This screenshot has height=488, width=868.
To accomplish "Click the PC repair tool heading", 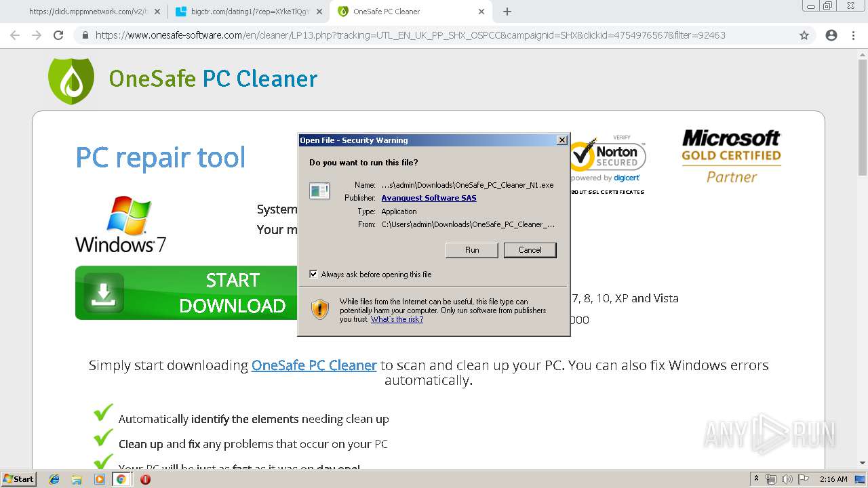I will pyautogui.click(x=160, y=158).
